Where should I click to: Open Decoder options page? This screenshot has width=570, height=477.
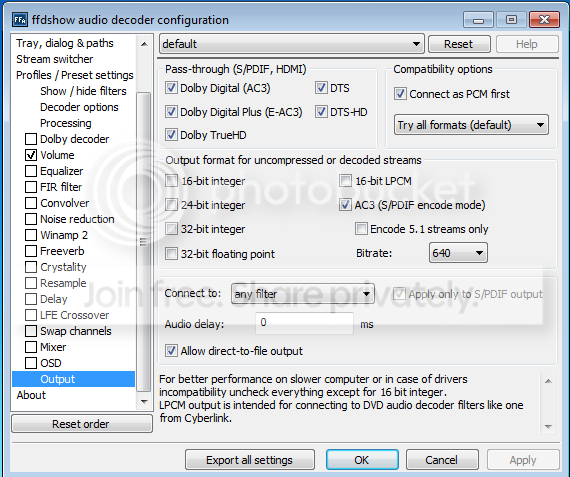coord(79,107)
